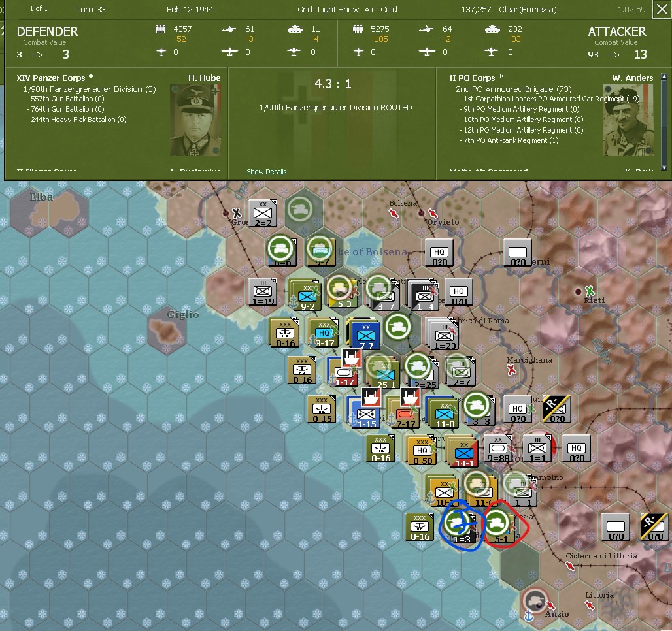Click the Turn:33 indicator
672x631 pixels.
90,9
